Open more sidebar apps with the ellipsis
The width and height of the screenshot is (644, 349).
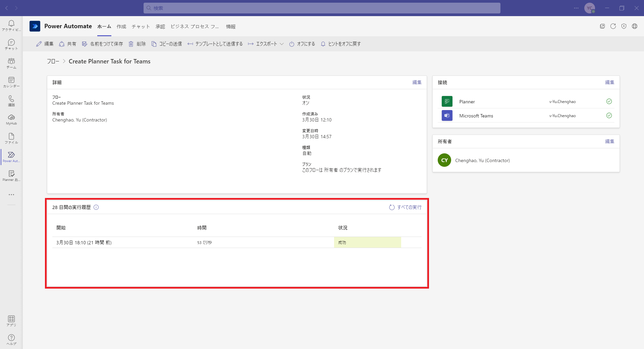[11, 195]
